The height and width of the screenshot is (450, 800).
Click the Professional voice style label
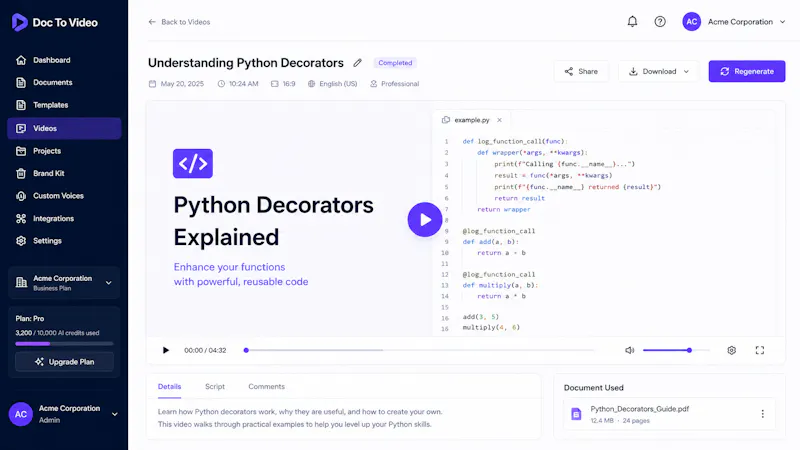point(400,84)
